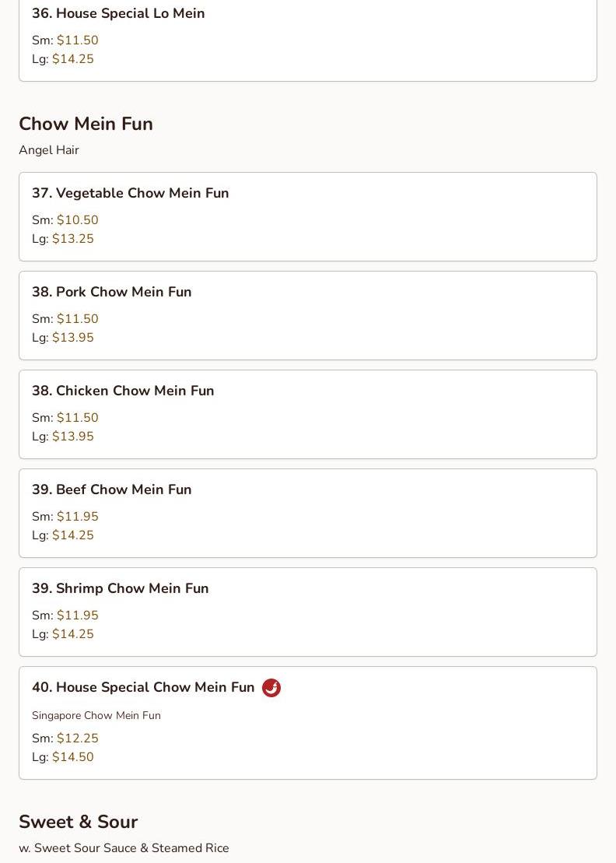616x863 pixels.
Task: Select Beef Chow Mein Fun entry
Action: [x=111, y=489]
